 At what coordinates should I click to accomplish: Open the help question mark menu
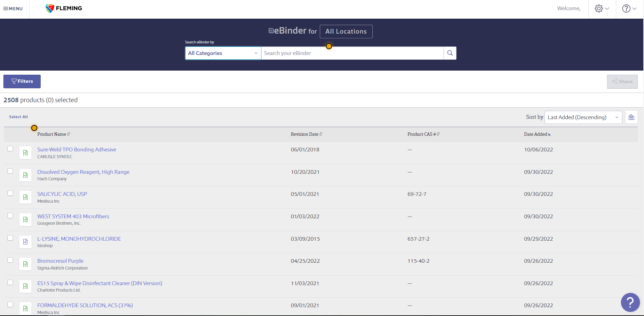[629, 9]
